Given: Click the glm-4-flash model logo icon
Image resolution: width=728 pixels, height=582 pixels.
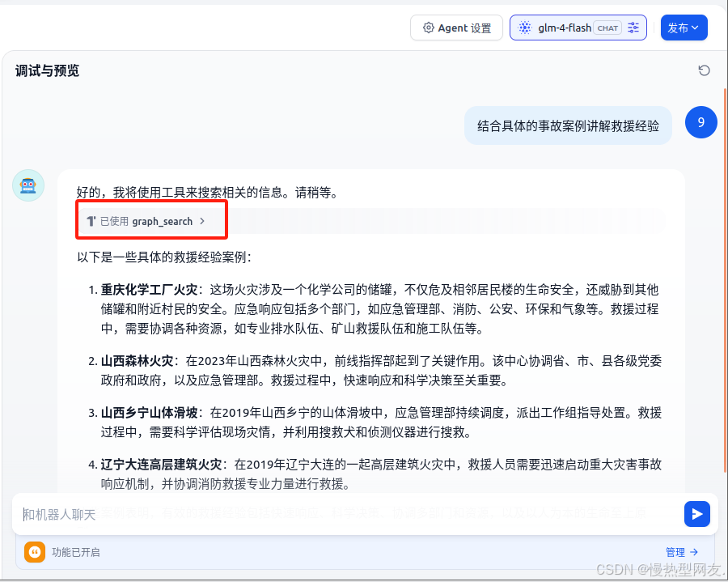Looking at the screenshot, I should [525, 28].
